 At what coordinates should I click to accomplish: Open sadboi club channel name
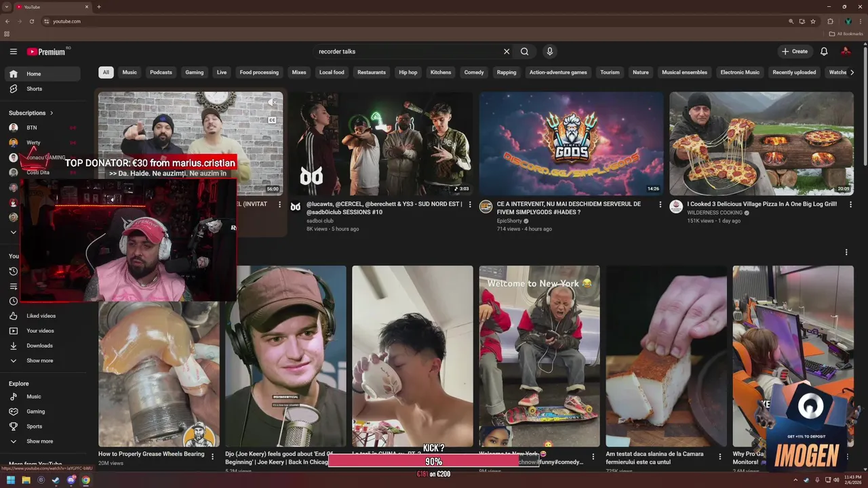[x=320, y=221]
